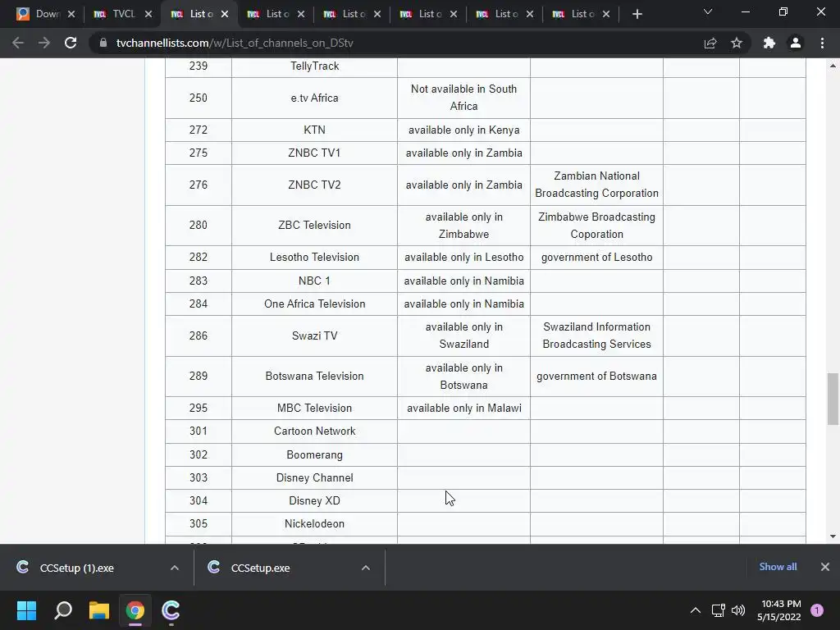Viewport: 840px width, 630px height.
Task: Select 'government of Lesotho' text
Action: pos(597,257)
